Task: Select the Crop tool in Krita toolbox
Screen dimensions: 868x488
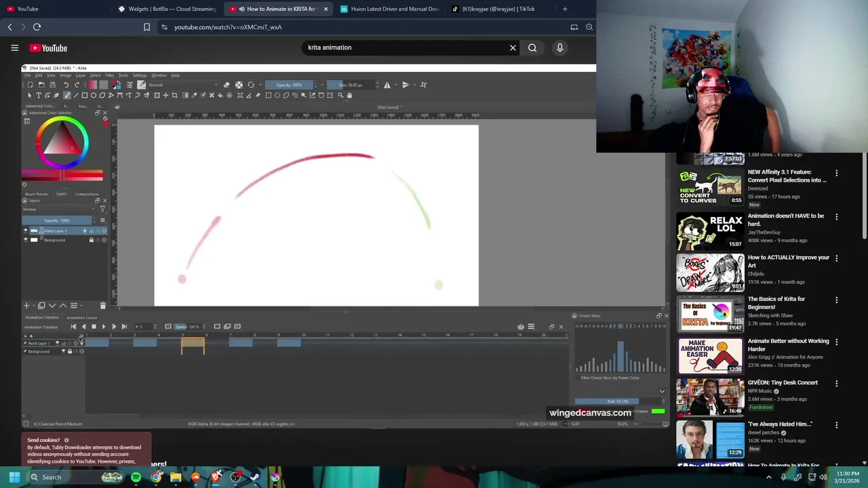Action: point(174,95)
